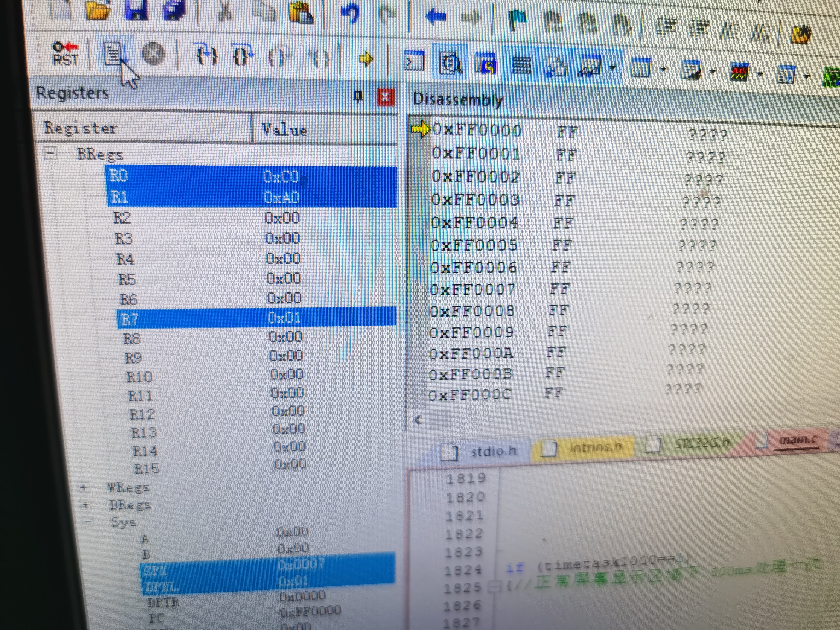
Task: Click the Save All files icon
Action: [175, 10]
